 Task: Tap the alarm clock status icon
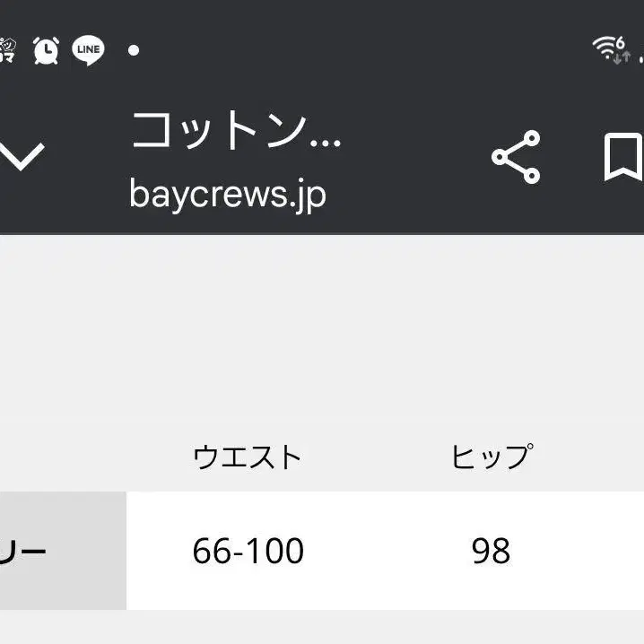46,50
